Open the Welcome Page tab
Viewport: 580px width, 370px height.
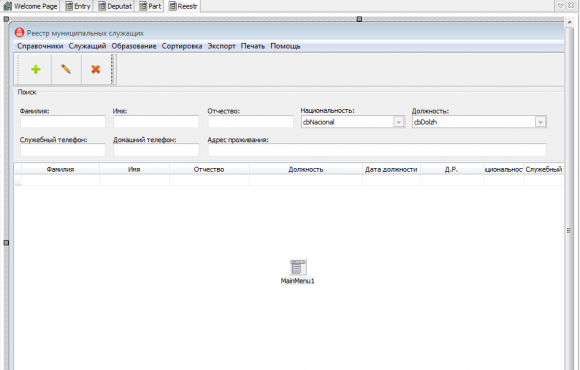(30, 6)
